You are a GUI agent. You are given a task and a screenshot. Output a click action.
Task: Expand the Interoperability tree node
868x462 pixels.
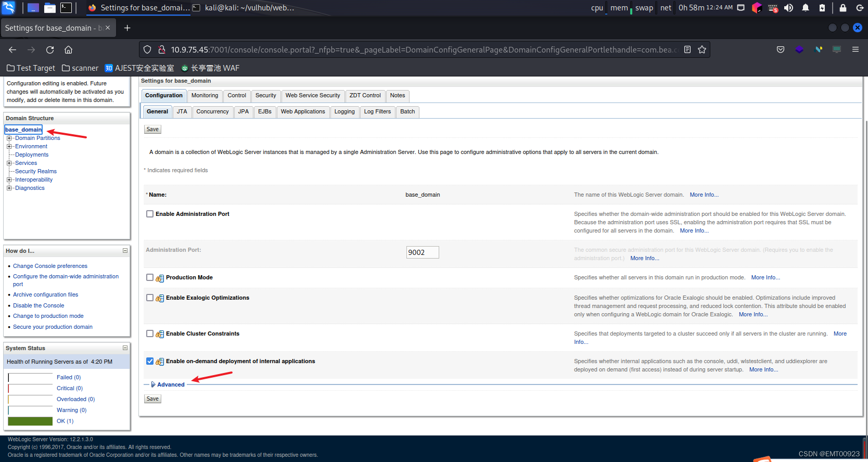click(9, 179)
